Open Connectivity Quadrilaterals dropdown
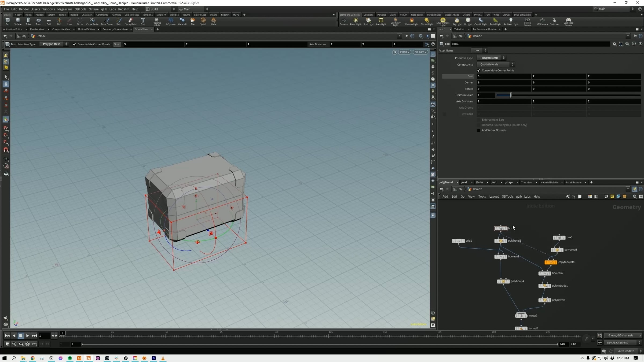 (x=496, y=64)
